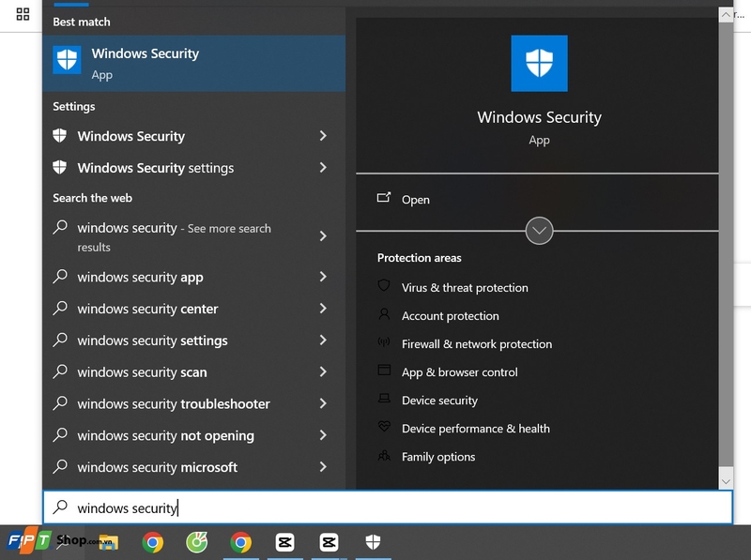Click Open in the preview pane
Screen dimensions: 751x560
pyautogui.click(x=415, y=200)
